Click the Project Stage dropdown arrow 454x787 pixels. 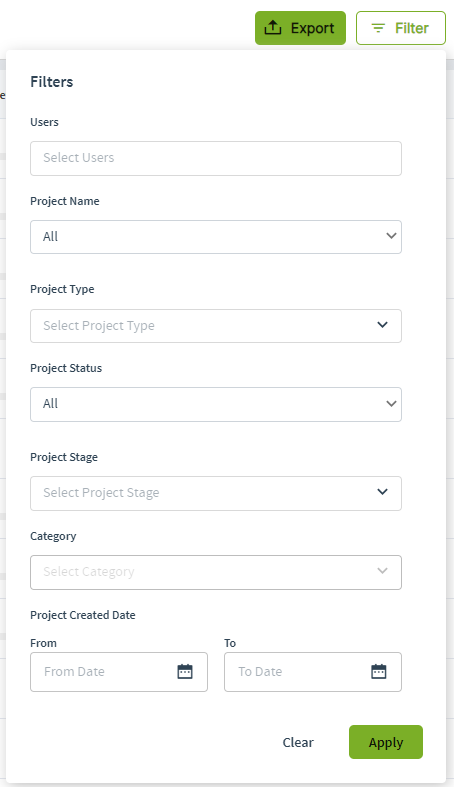pyautogui.click(x=382, y=492)
